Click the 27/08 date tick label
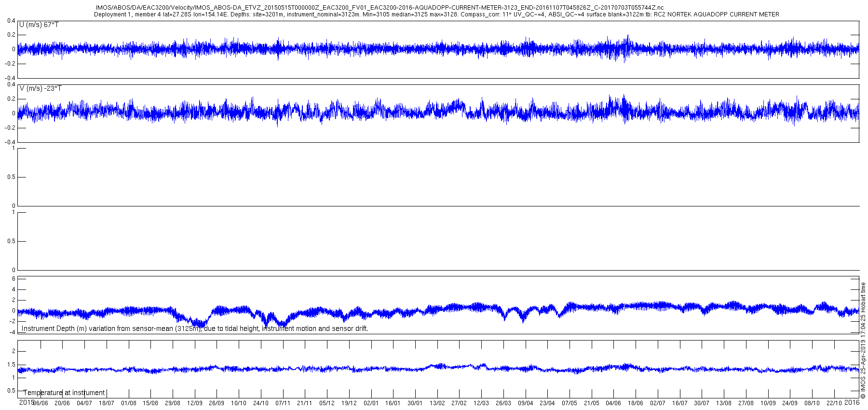The image size is (868, 410). pyautogui.click(x=746, y=403)
